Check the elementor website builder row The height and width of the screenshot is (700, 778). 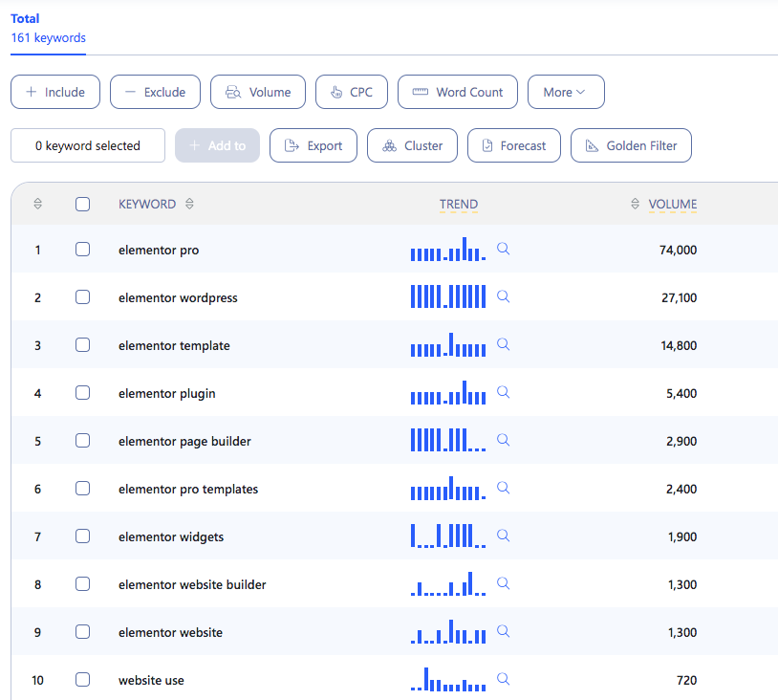point(83,584)
